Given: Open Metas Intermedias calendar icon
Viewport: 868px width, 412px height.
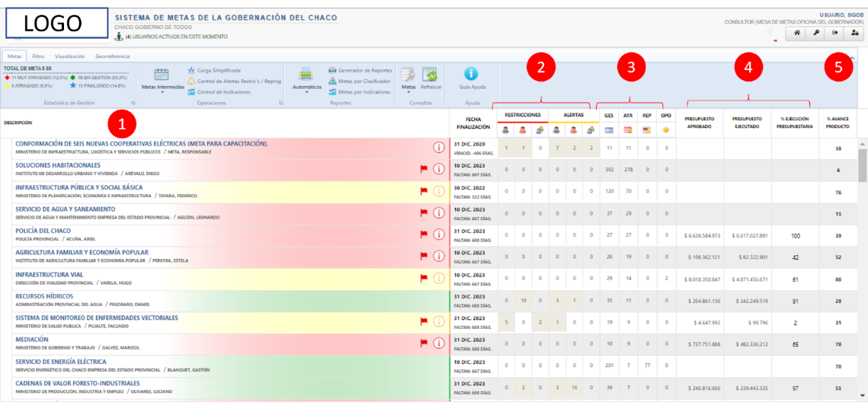Looking at the screenshot, I should (x=161, y=75).
